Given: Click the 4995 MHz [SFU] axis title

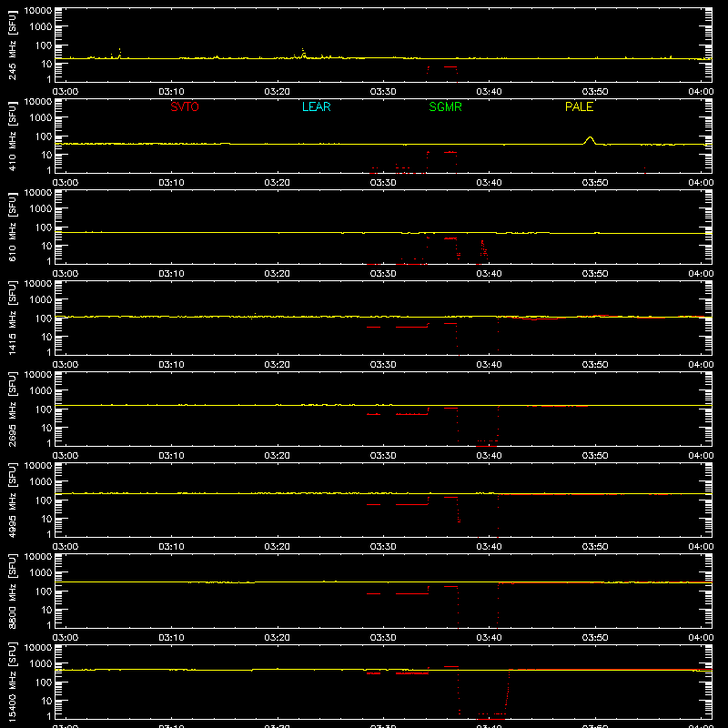Looking at the screenshot, I should click(x=12, y=500).
